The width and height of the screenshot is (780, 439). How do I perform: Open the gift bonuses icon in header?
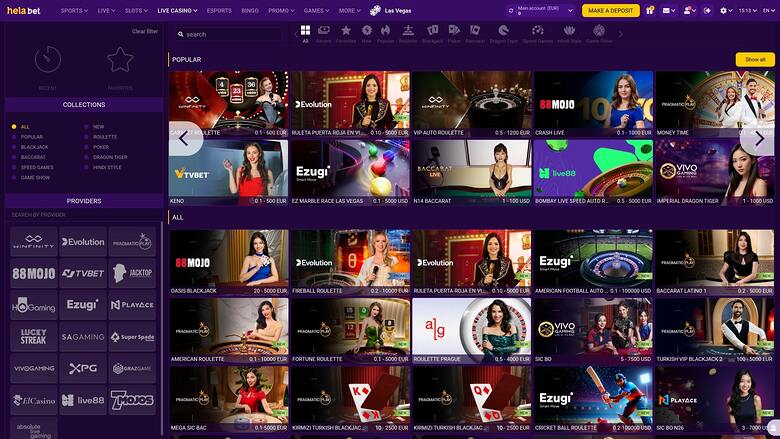pyautogui.click(x=650, y=10)
